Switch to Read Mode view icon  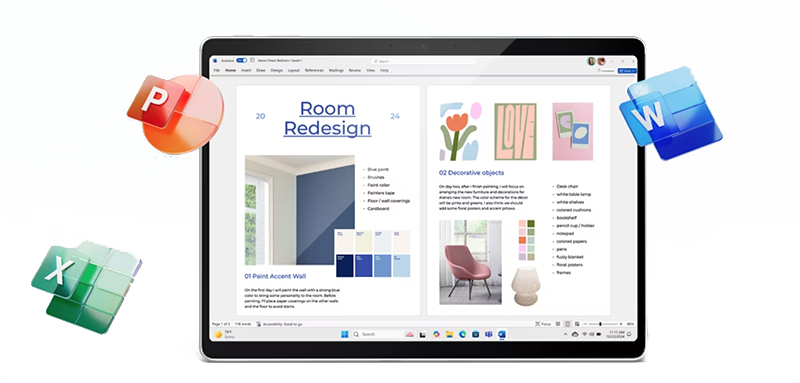click(x=558, y=324)
